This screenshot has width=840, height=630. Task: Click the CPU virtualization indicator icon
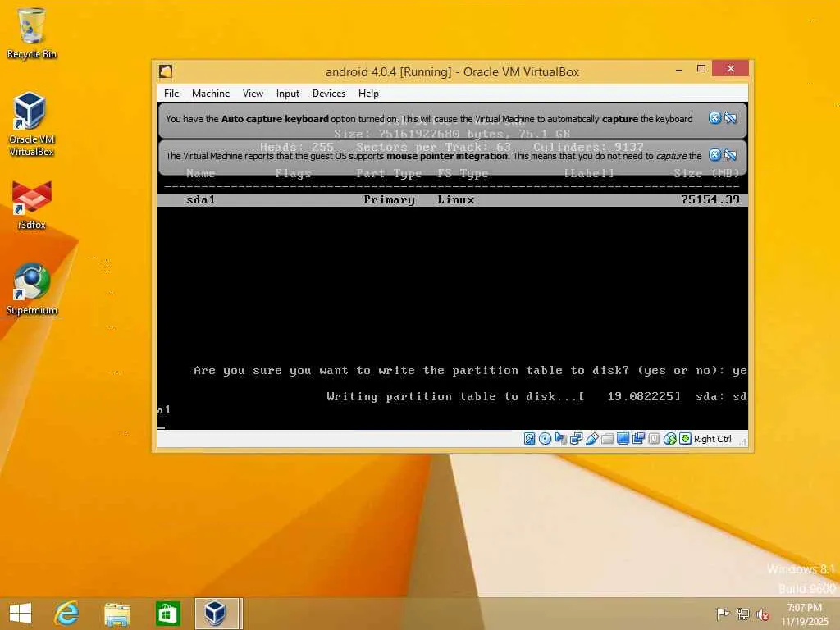pyautogui.click(x=654, y=439)
